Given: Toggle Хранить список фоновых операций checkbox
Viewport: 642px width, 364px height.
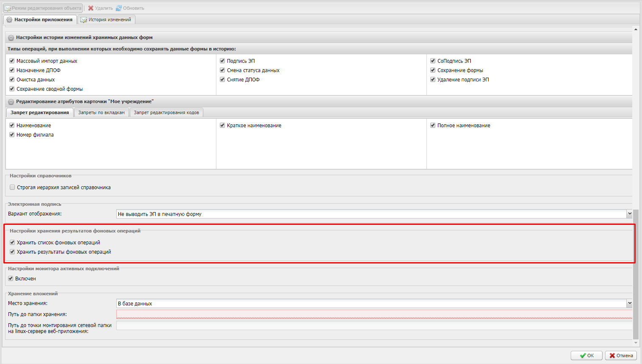Looking at the screenshot, I should click(x=12, y=243).
